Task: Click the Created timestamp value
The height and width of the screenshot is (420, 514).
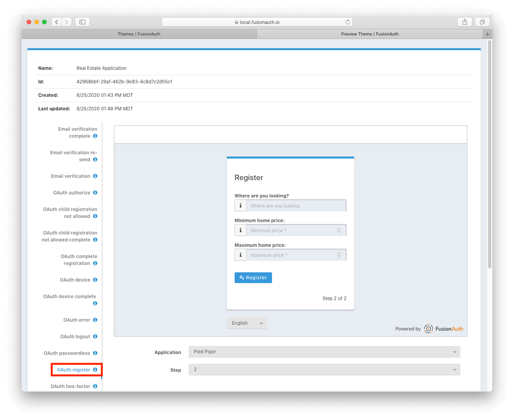Action: (105, 95)
